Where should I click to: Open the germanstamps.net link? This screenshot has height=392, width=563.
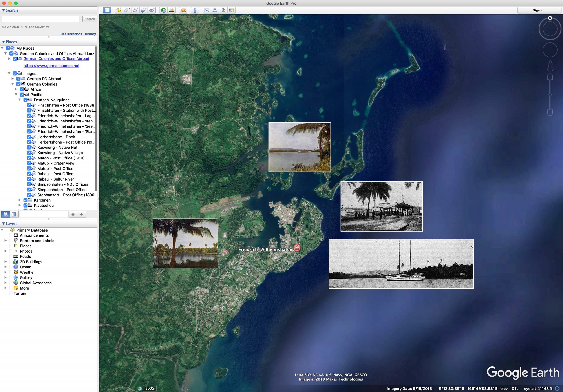[51, 66]
